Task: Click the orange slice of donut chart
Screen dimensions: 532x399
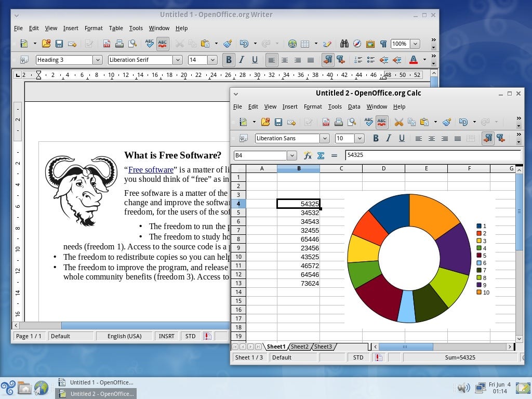Action: (x=433, y=214)
